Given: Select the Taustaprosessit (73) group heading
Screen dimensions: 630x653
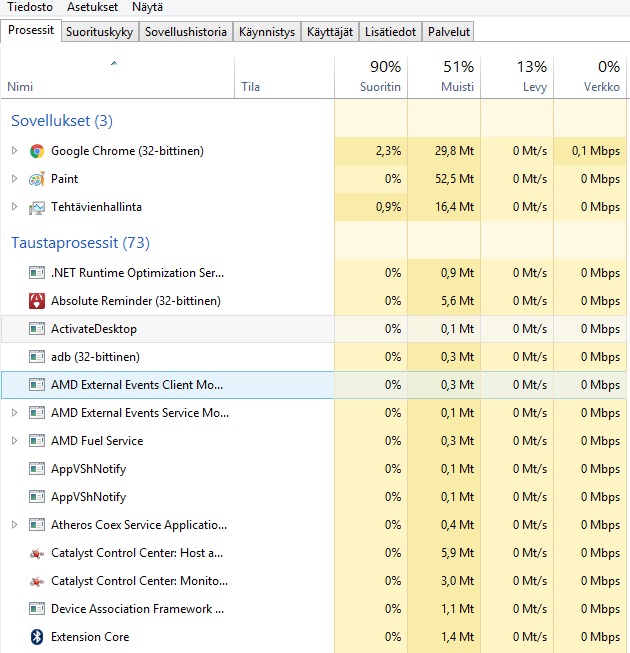Looking at the screenshot, I should 80,243.
